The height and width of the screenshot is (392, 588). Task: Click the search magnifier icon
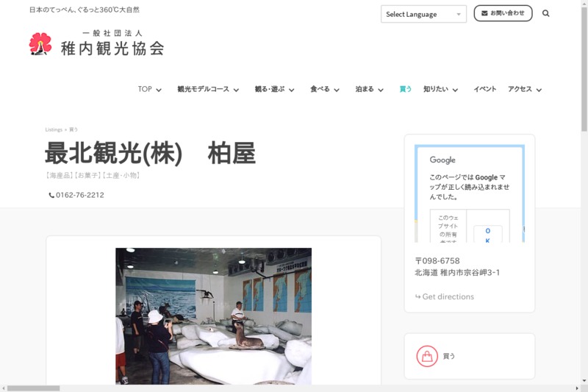click(545, 13)
